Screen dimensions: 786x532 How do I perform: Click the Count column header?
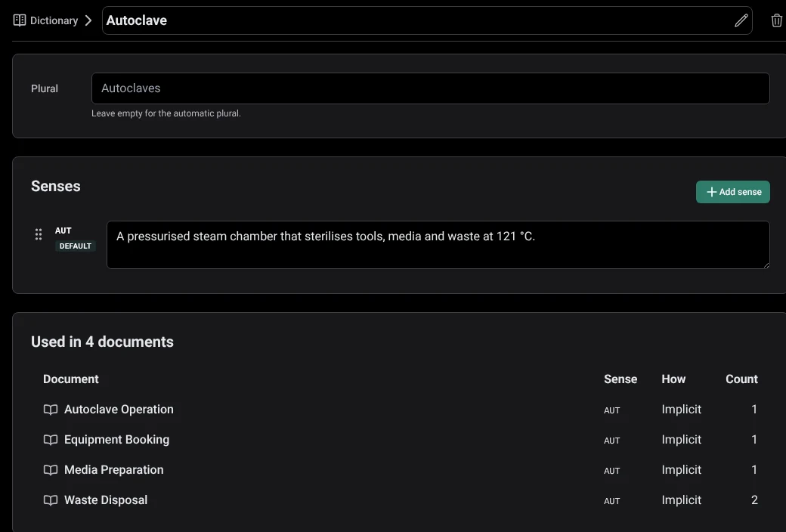click(x=741, y=379)
